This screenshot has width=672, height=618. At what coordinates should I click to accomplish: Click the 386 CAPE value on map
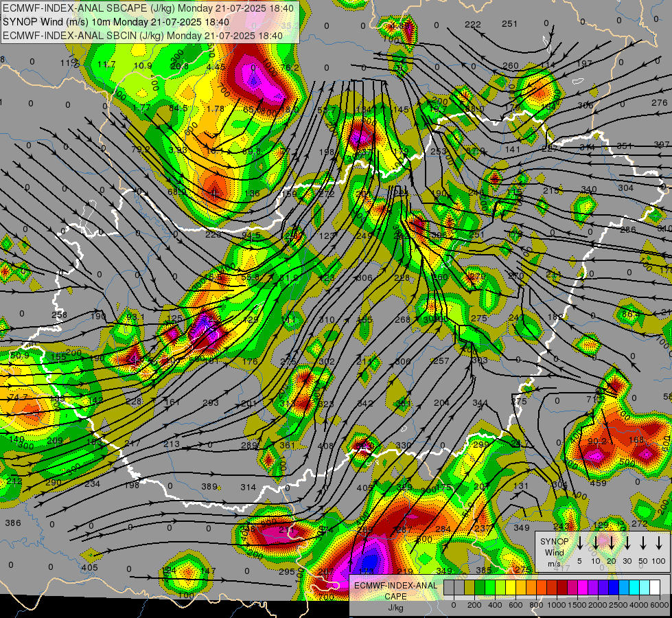coord(13,523)
